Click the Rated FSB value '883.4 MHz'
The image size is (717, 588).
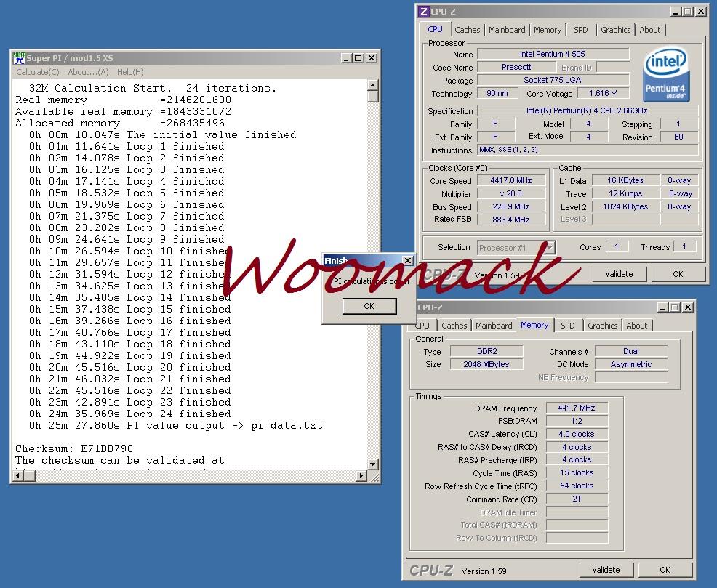point(511,220)
